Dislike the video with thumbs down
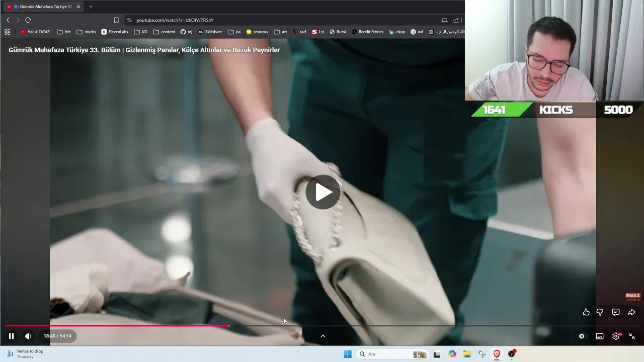 click(x=600, y=312)
